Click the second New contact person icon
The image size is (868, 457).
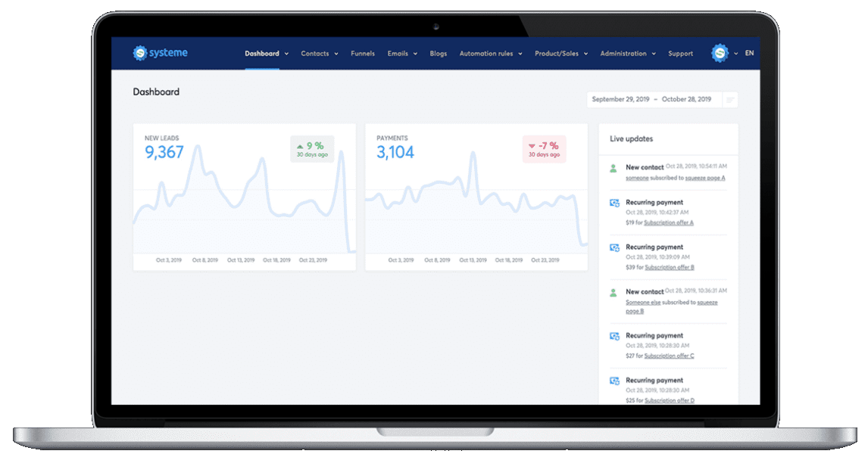[x=614, y=294]
